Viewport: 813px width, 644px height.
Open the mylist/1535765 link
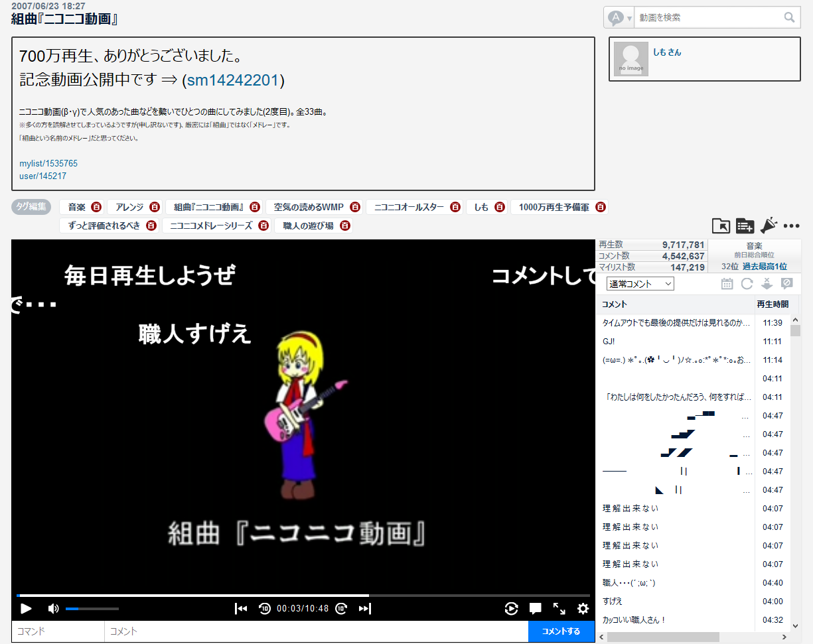pyautogui.click(x=48, y=163)
